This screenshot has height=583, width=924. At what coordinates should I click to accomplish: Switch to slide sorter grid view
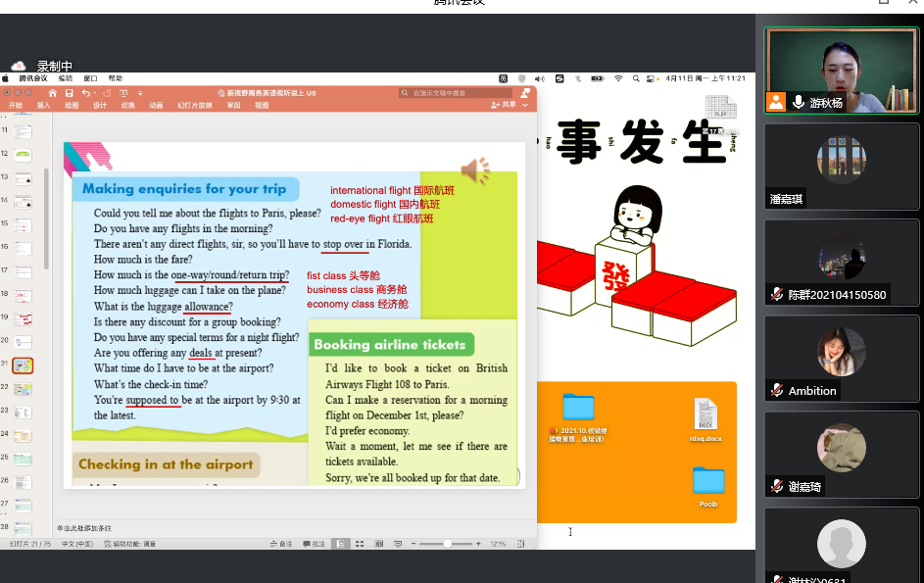pos(359,543)
